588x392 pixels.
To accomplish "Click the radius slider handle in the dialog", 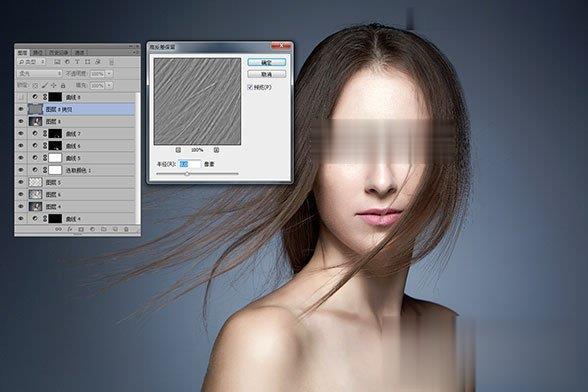I will pos(187,174).
